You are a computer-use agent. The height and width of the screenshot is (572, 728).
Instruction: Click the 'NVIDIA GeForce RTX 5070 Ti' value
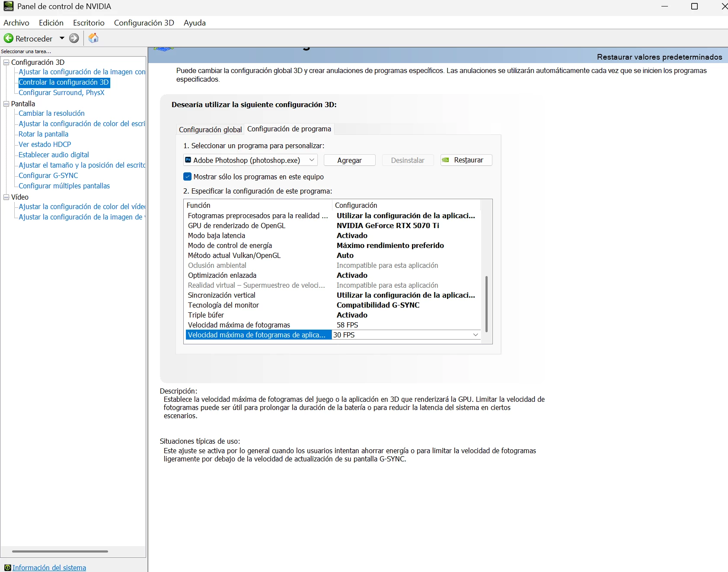(388, 226)
